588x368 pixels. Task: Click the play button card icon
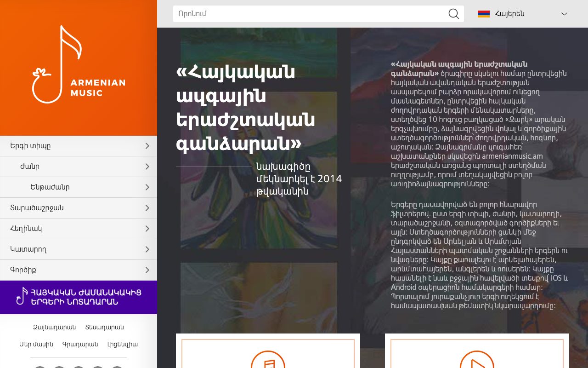(x=477, y=360)
